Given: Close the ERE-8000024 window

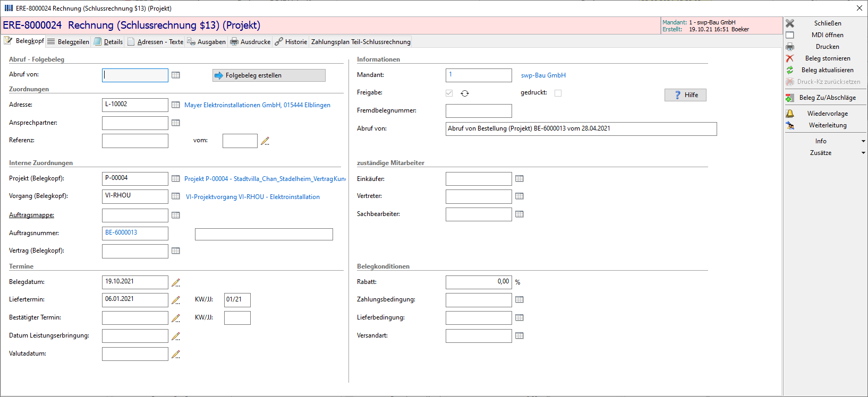Looking at the screenshot, I should (x=860, y=8).
